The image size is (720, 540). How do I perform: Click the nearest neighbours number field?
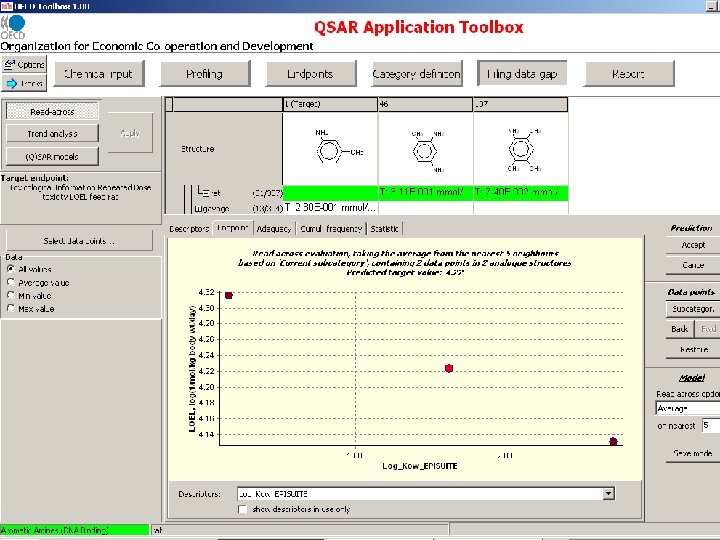pos(711,426)
